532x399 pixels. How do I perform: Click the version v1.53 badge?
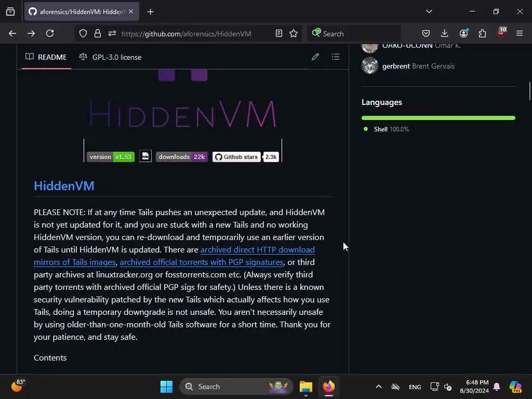pyautogui.click(x=111, y=157)
